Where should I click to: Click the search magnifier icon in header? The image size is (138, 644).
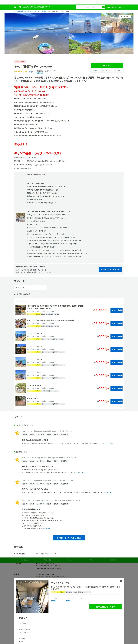(103, 7)
